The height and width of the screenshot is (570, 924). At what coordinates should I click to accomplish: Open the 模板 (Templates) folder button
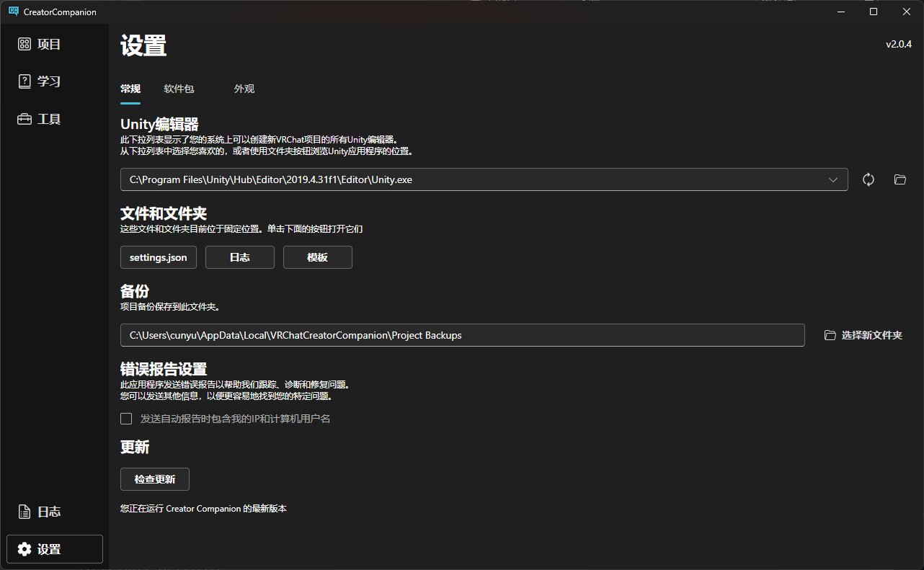pos(317,257)
